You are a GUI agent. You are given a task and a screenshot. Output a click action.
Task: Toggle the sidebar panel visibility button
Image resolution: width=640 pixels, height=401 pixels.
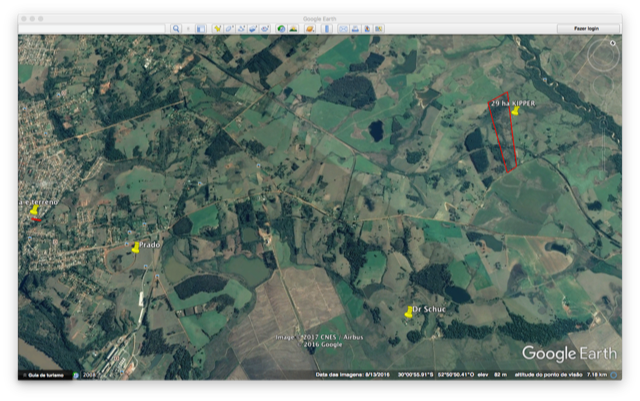(201, 29)
